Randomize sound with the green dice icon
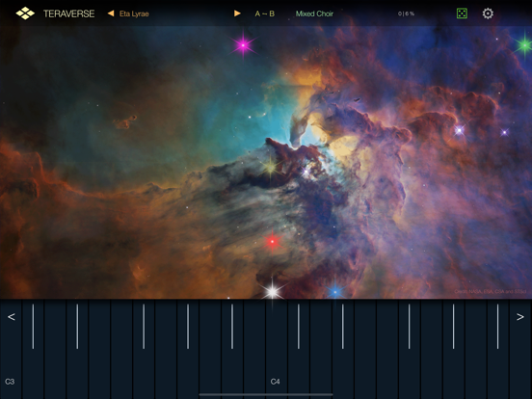This screenshot has width=532, height=399. (x=462, y=13)
